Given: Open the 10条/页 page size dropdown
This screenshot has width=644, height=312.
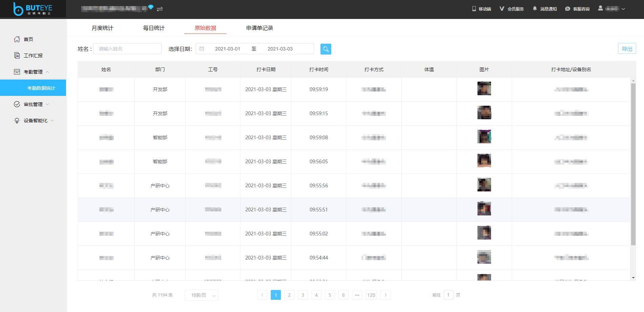Looking at the screenshot, I should click(x=201, y=295).
